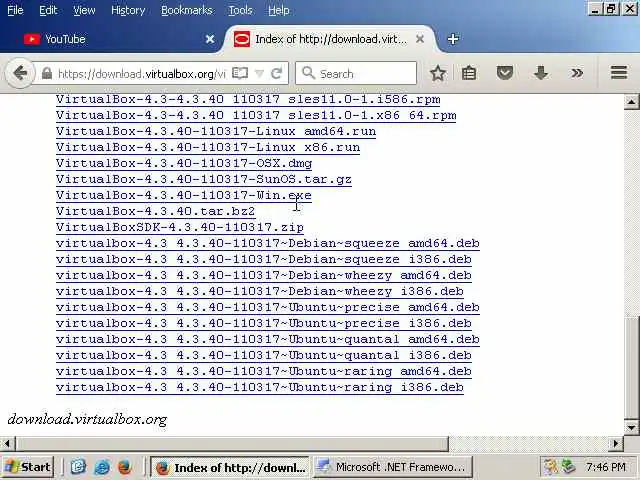Click the browser Back arrow button
This screenshot has height=480, width=640.
20,73
